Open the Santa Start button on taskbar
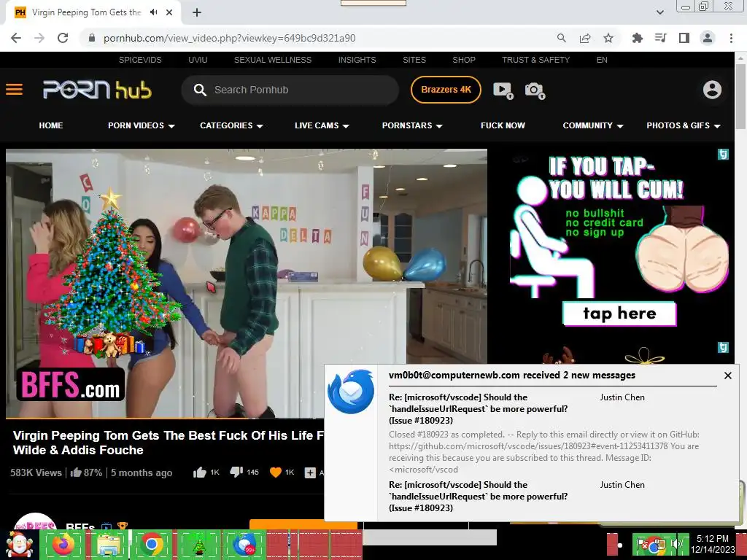The width and height of the screenshot is (747, 560). [x=19, y=545]
